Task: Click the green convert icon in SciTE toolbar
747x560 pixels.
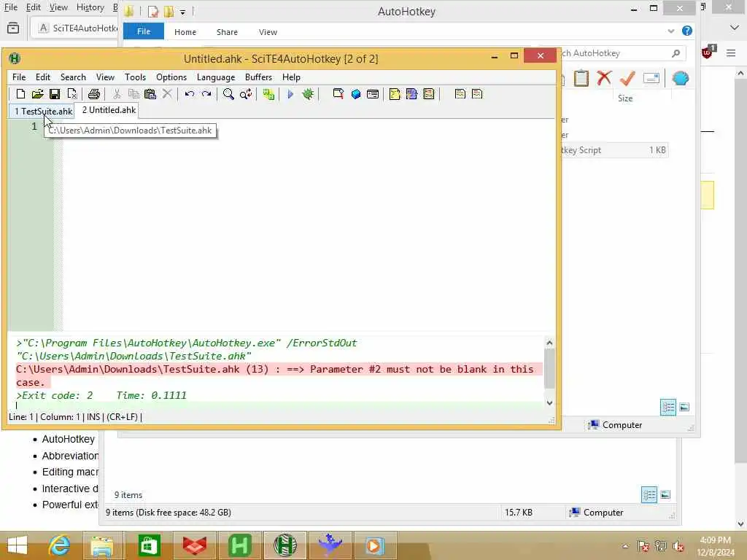Action: pyautogui.click(x=268, y=94)
